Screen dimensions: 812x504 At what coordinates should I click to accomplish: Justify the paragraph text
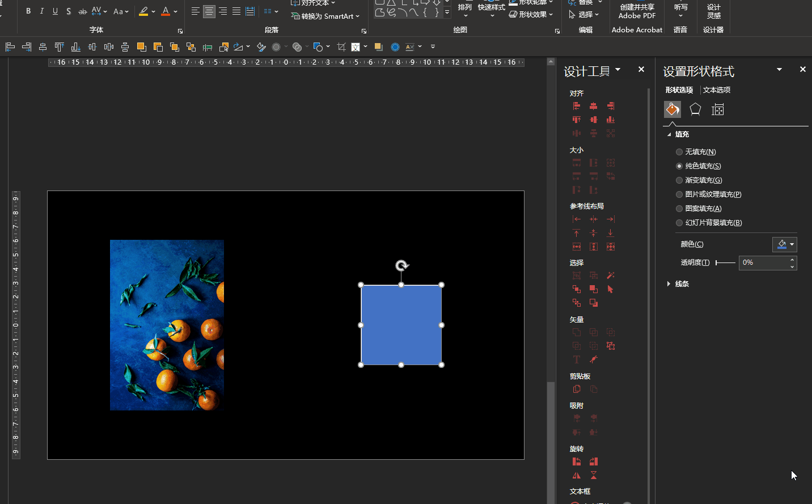(x=236, y=11)
